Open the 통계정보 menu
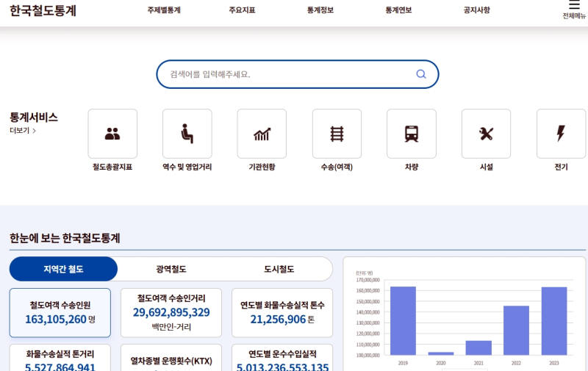588x371 pixels. (x=320, y=10)
